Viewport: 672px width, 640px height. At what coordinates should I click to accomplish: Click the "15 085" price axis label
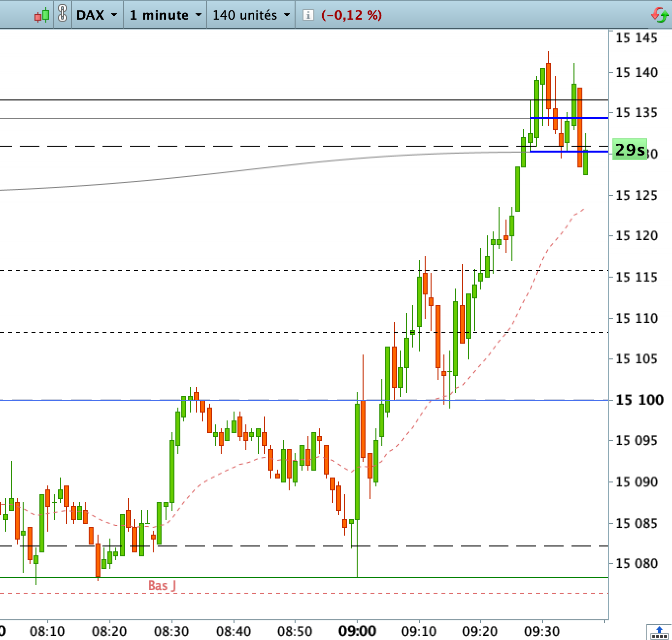637,523
